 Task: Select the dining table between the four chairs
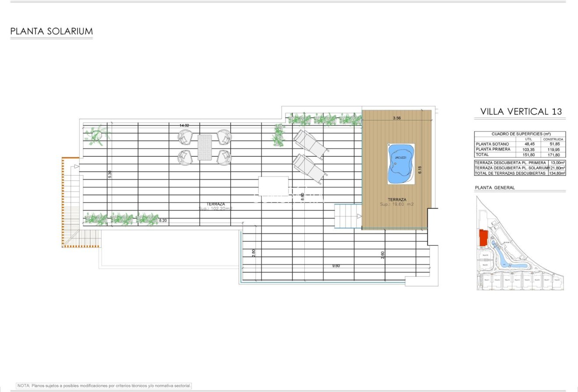click(x=204, y=147)
